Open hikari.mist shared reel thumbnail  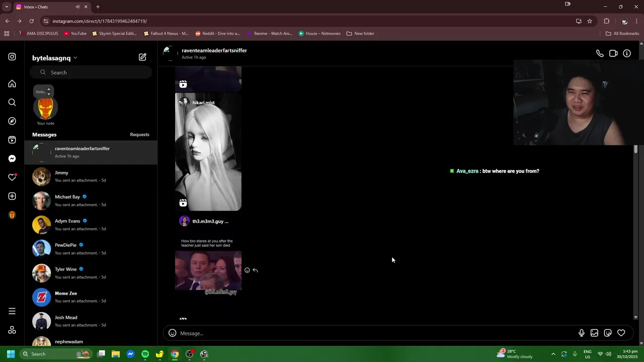[x=208, y=152]
